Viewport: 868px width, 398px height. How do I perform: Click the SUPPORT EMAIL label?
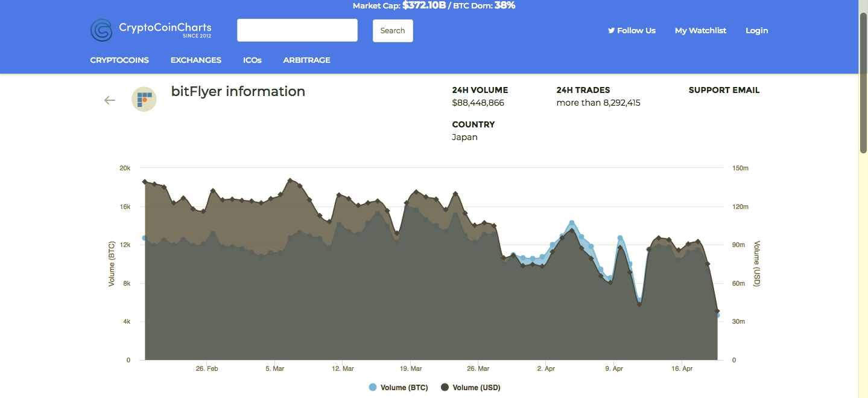coord(724,90)
